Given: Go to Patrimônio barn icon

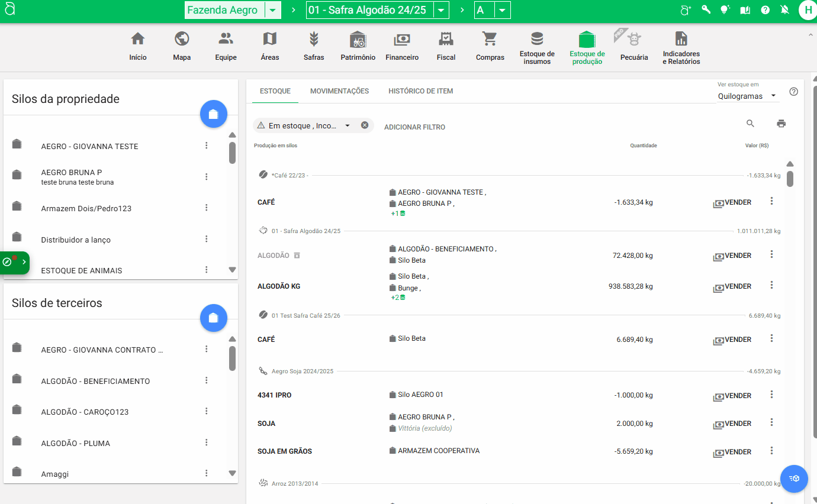Looking at the screenshot, I should coord(358,46).
